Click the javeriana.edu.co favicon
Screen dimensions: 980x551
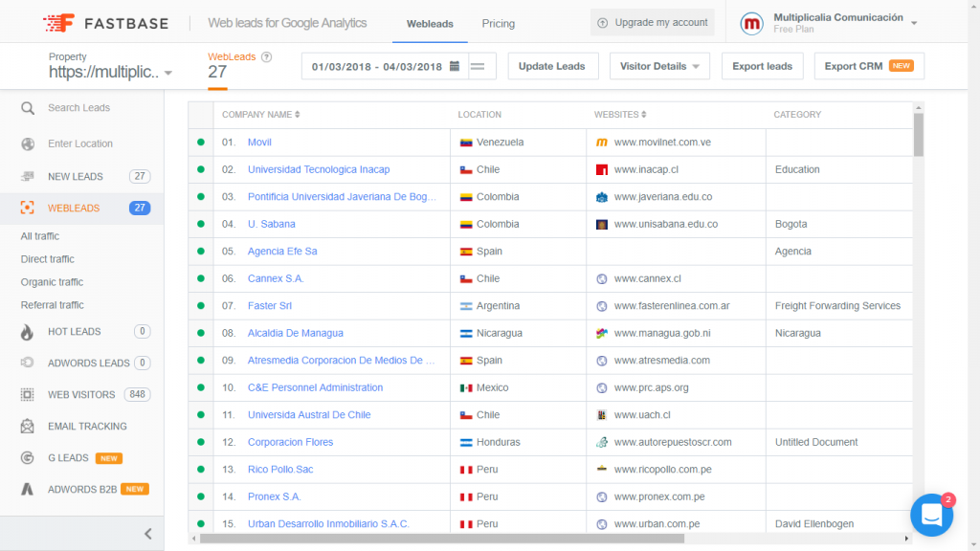click(602, 197)
